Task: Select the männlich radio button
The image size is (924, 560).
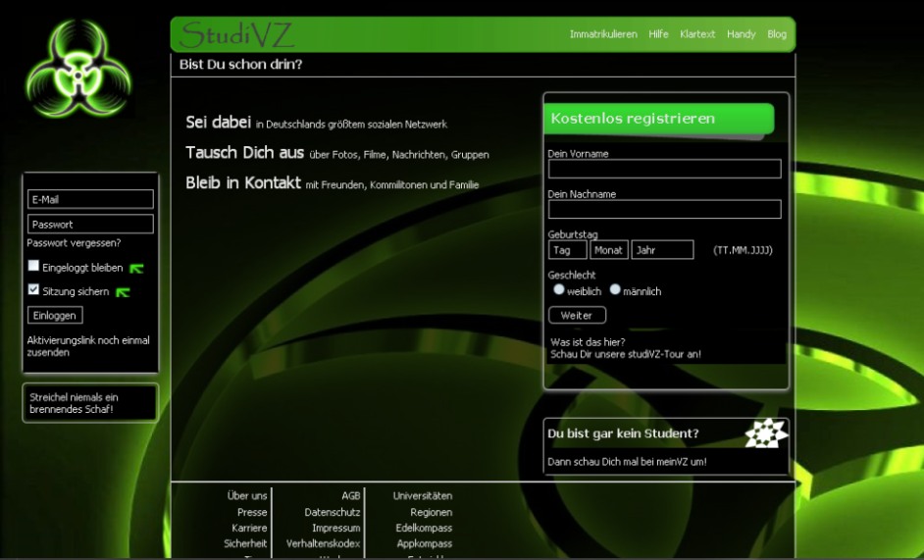Action: (615, 289)
